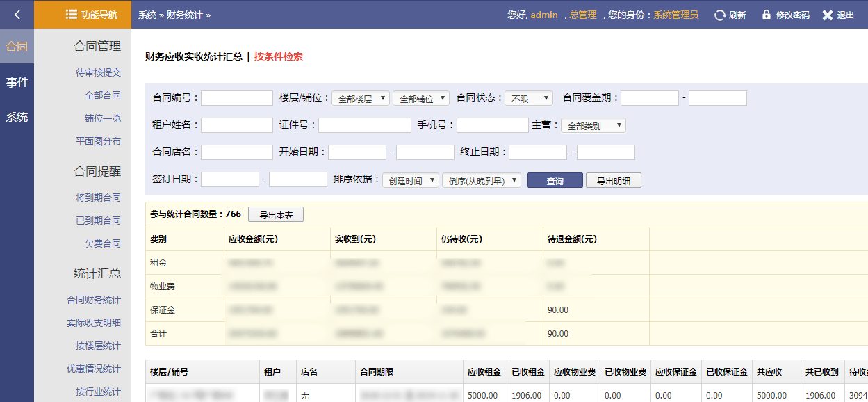Expand the 全部铺位 dropdown
The width and height of the screenshot is (868, 402).
coord(421,98)
